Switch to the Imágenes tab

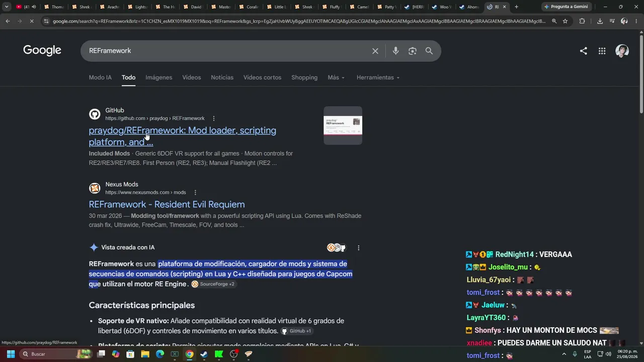[x=159, y=77]
